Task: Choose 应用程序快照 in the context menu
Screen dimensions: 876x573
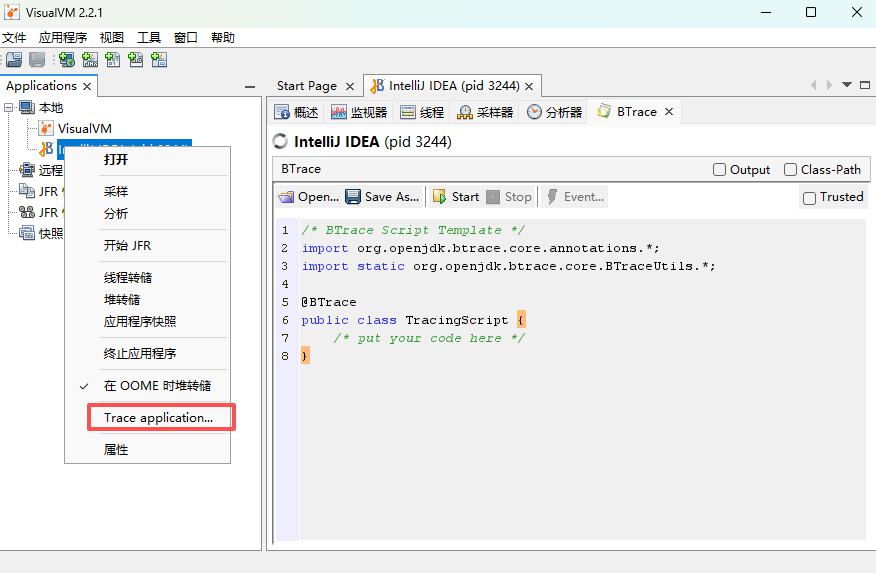Action: (148, 321)
